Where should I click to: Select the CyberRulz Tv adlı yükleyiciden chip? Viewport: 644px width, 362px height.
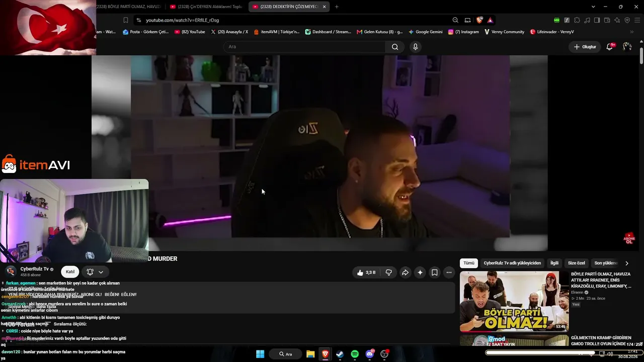click(512, 263)
